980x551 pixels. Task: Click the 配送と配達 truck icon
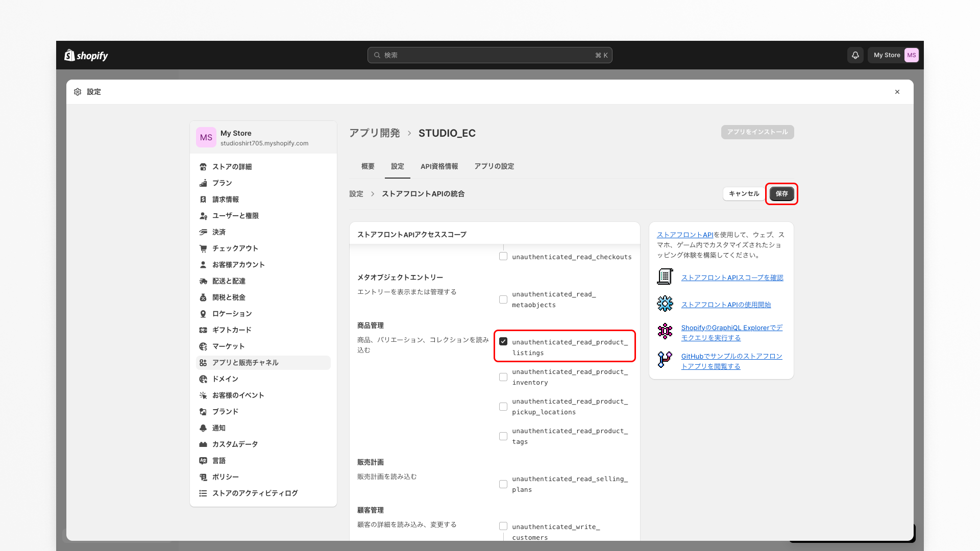(x=203, y=281)
